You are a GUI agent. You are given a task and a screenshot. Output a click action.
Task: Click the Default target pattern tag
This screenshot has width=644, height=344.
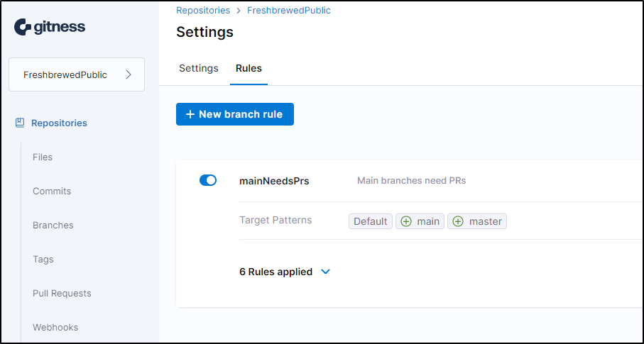[x=371, y=221]
